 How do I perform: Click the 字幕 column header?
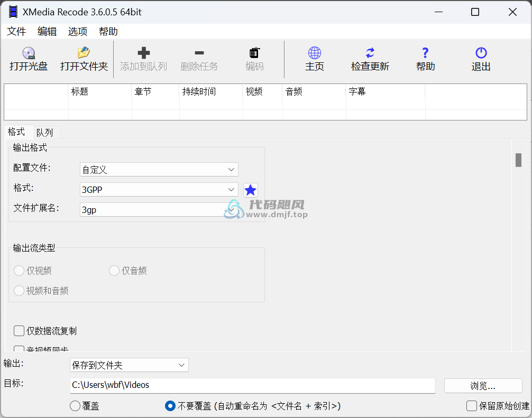386,92
